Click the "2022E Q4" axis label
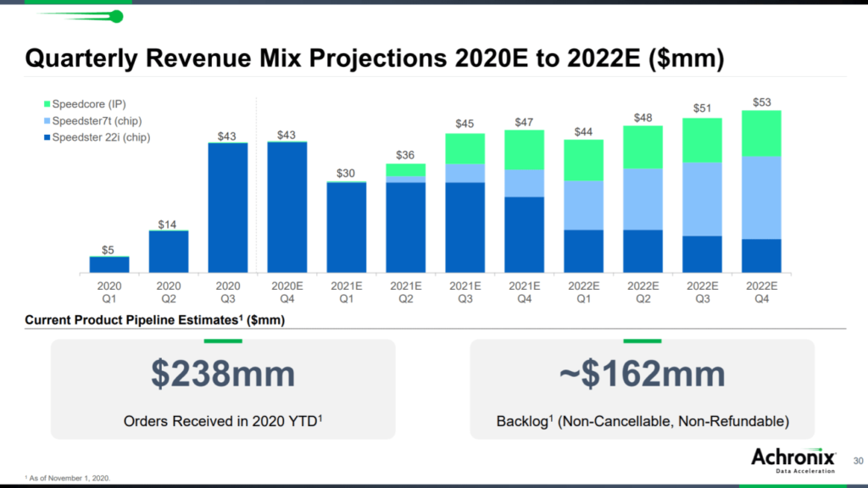868x488 pixels. 762,292
